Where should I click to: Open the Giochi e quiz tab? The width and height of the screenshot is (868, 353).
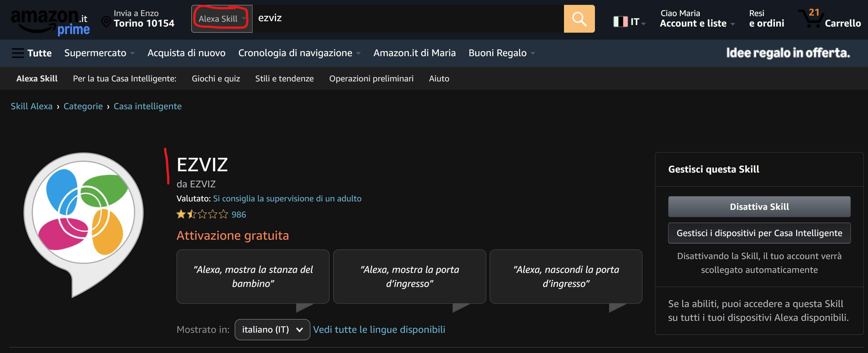tap(216, 78)
